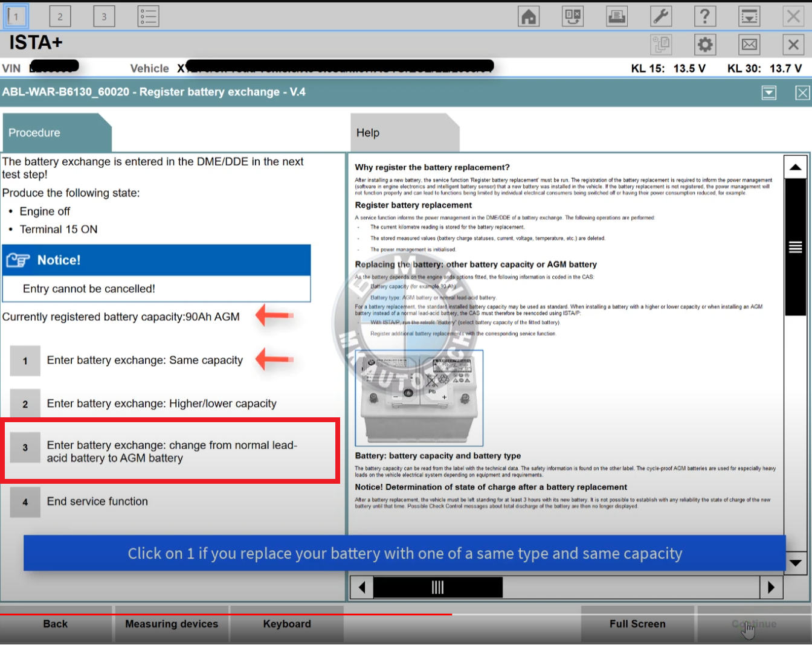Click the help pane vertical scrollbar thumb
The width and height of the screenshot is (812, 645).
[x=795, y=247]
